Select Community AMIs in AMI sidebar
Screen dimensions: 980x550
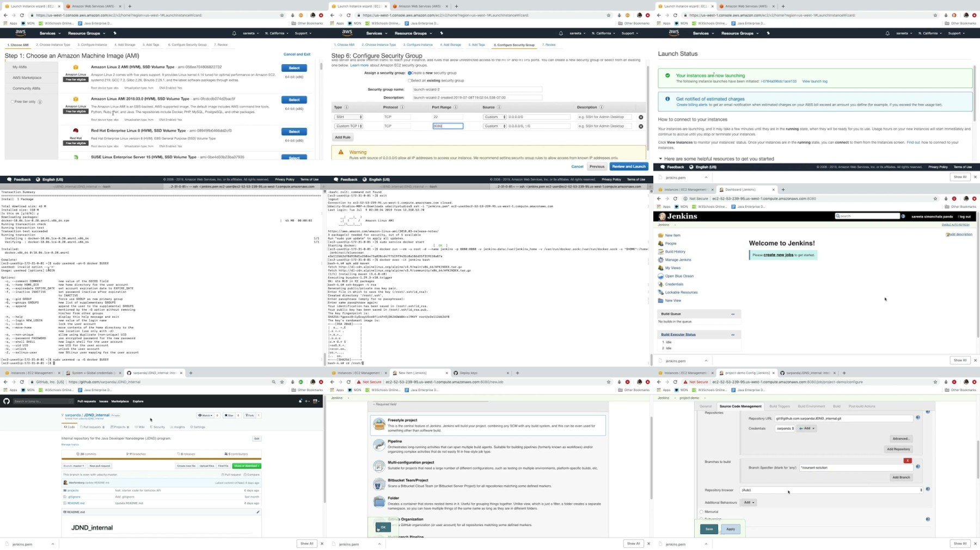(x=27, y=88)
